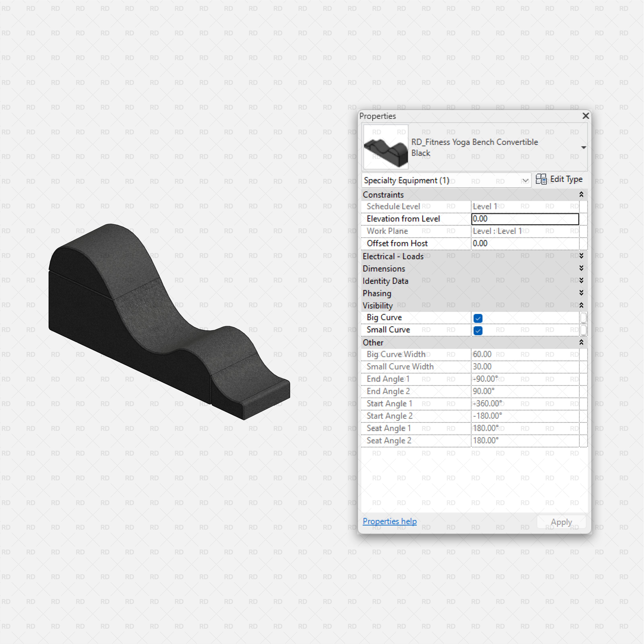Click the Apply button
This screenshot has height=644, width=644.
(x=561, y=522)
